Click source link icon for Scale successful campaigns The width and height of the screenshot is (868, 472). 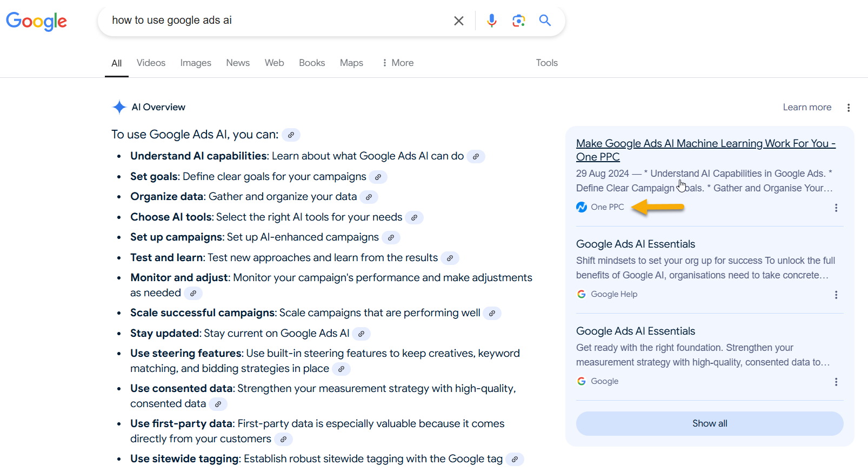(x=492, y=313)
